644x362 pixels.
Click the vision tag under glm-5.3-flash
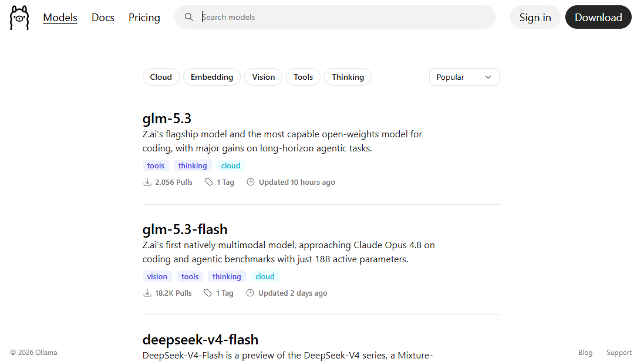point(157,276)
